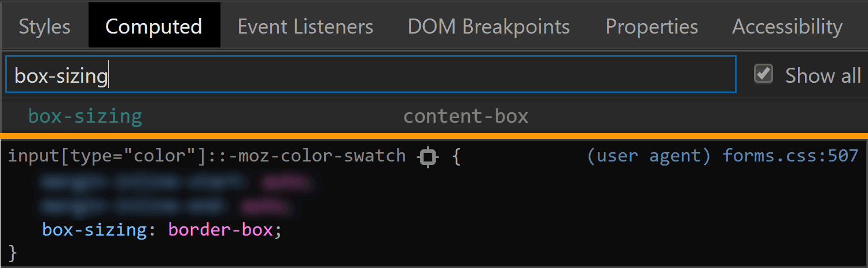Viewport: 868px width, 268px height.
Task: Go to the DOM Breakpoints tab
Action: [x=488, y=27]
